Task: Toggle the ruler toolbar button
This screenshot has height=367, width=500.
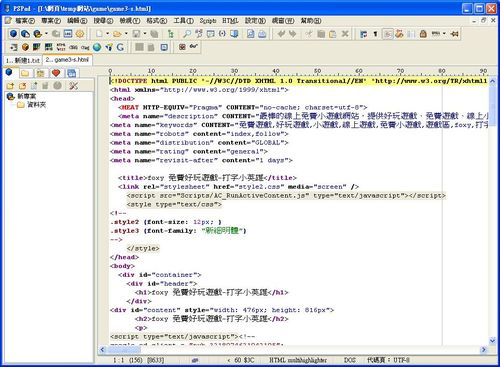Action: (436, 34)
